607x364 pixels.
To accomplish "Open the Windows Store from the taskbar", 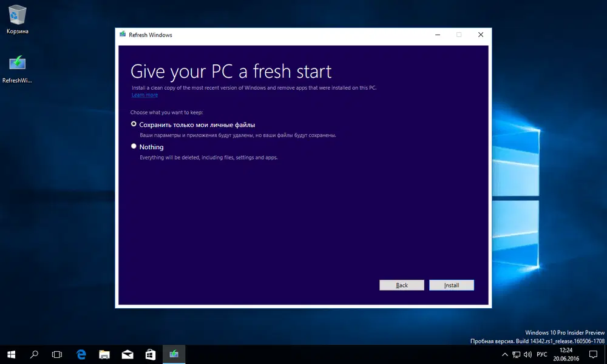I will (x=151, y=354).
